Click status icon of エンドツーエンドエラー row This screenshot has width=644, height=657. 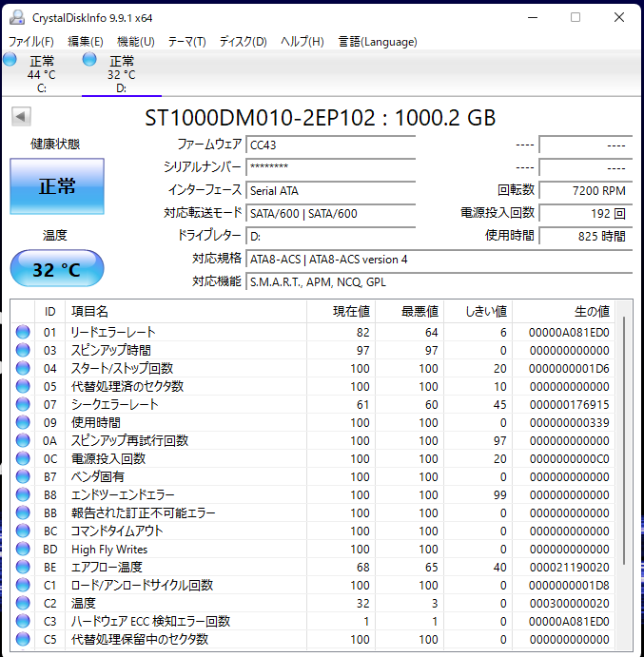[23, 494]
